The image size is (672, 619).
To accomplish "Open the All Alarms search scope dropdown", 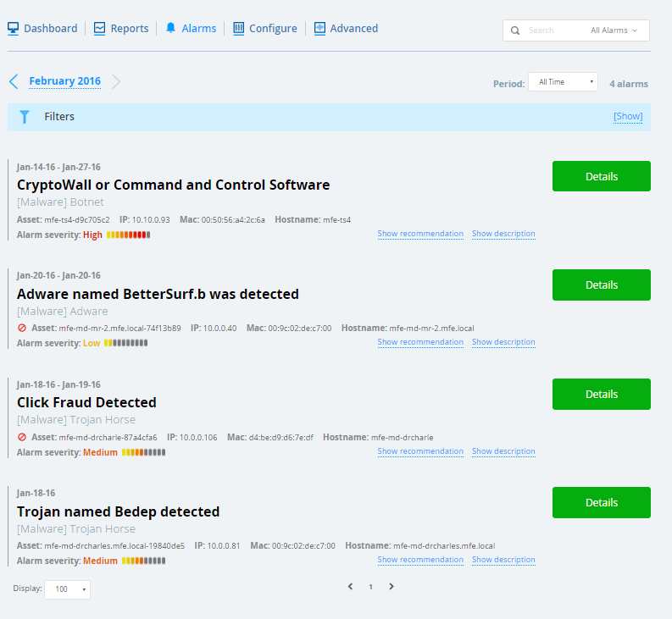I will [x=614, y=30].
